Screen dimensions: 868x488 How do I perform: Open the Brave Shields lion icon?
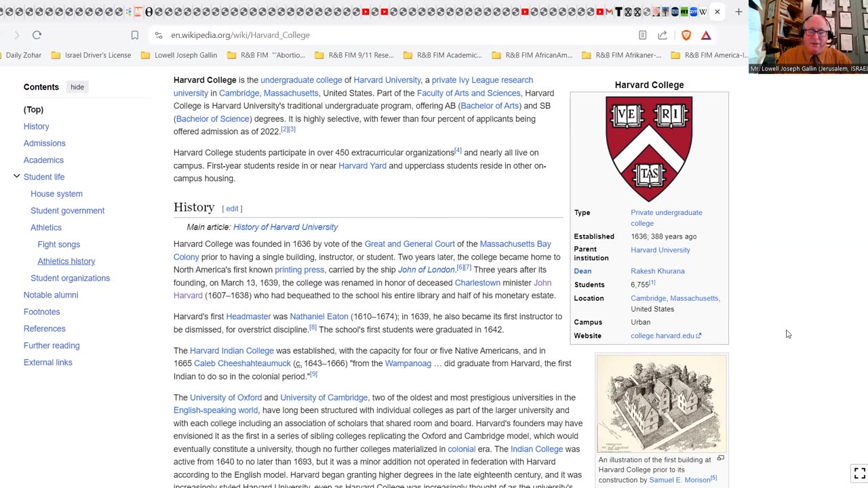point(686,35)
